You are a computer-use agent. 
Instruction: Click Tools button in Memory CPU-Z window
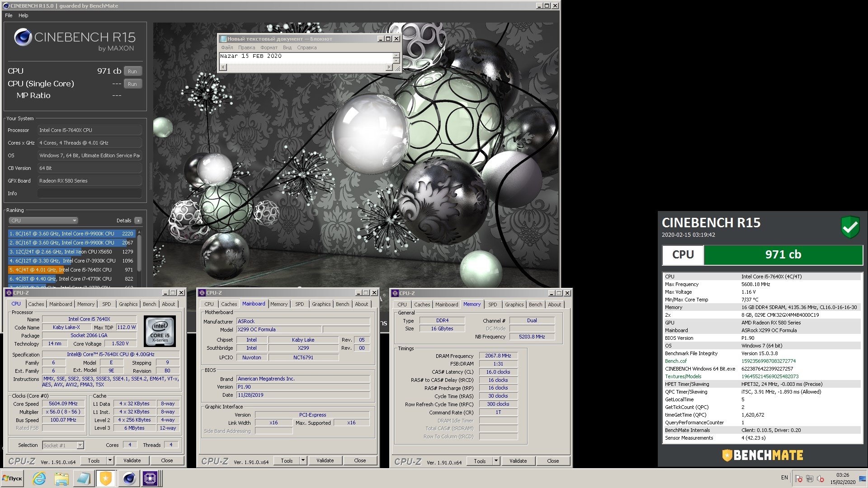(x=480, y=461)
